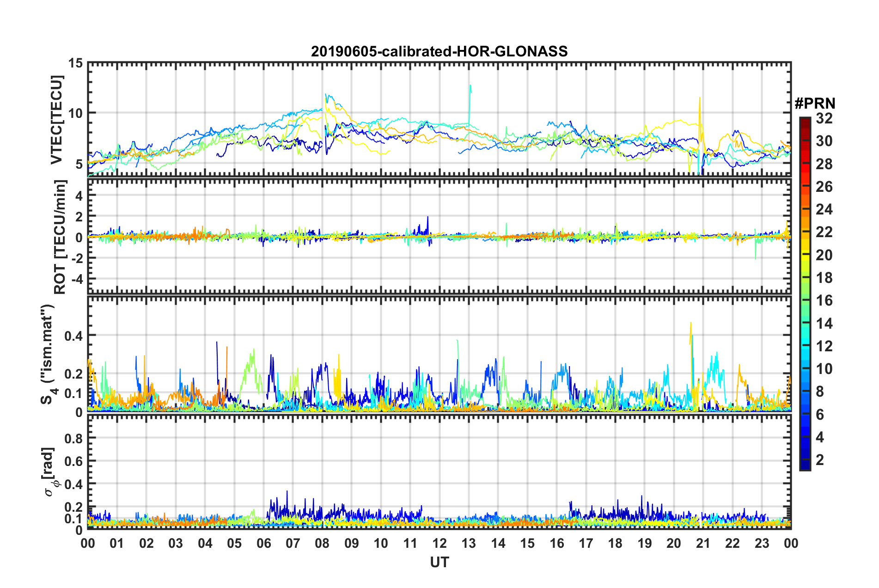879x588 pixels.
Task: Select the "ROT [TECU/min]" y-axis label
Action: point(60,237)
